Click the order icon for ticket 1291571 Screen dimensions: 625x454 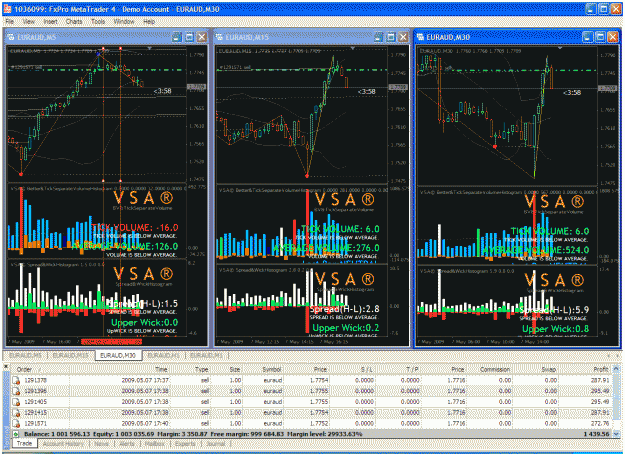(x=16, y=423)
